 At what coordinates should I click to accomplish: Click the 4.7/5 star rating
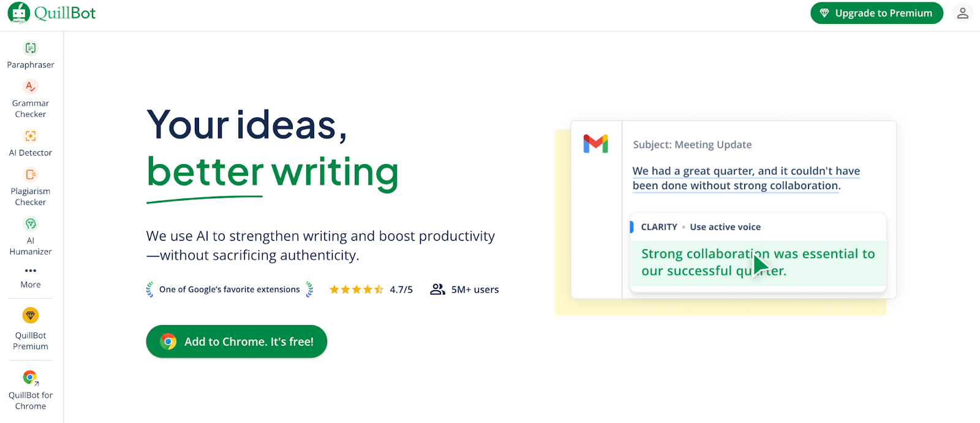point(371,290)
